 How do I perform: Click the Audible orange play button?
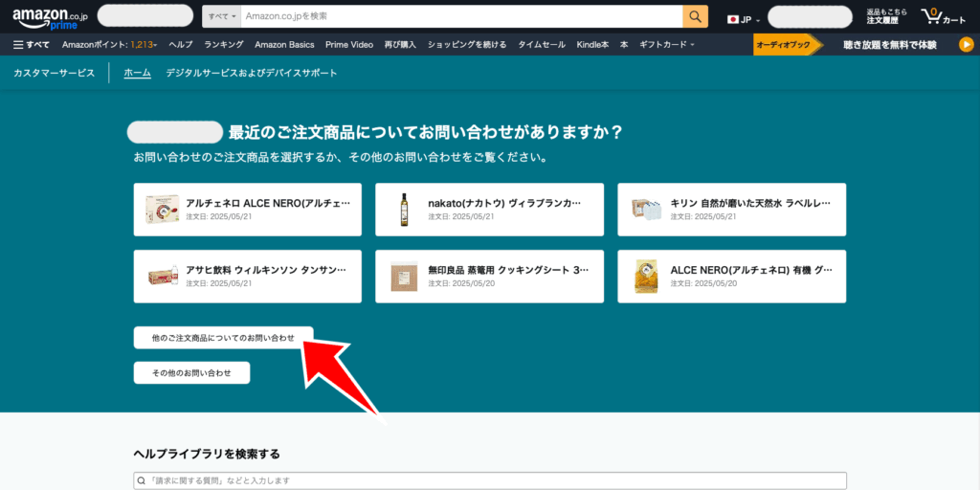point(967,45)
